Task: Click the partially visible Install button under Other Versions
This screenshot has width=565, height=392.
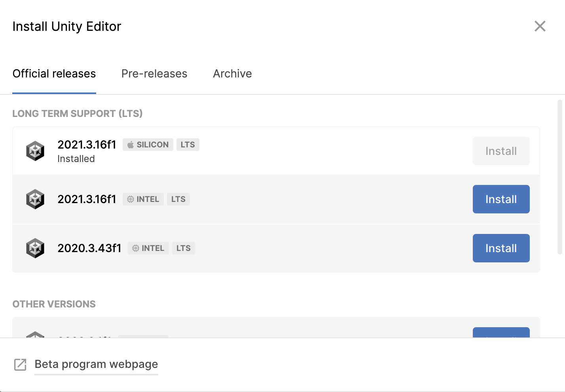Action: 501,333
